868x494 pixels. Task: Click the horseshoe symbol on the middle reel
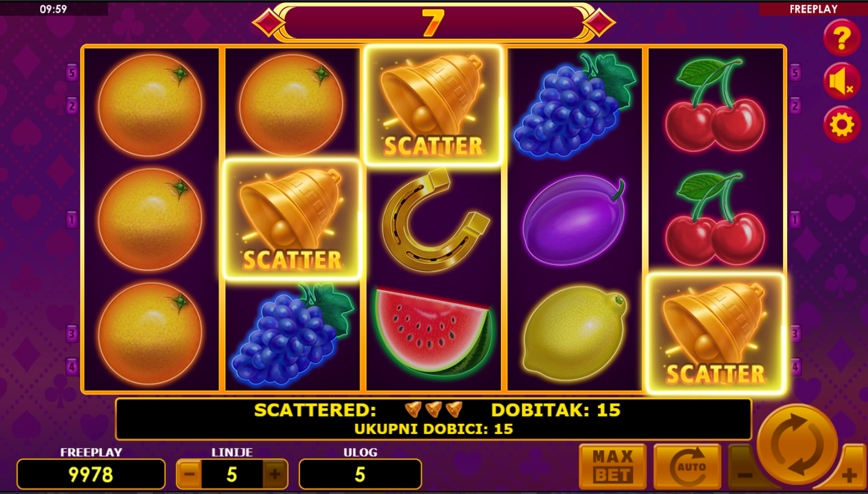click(x=434, y=219)
